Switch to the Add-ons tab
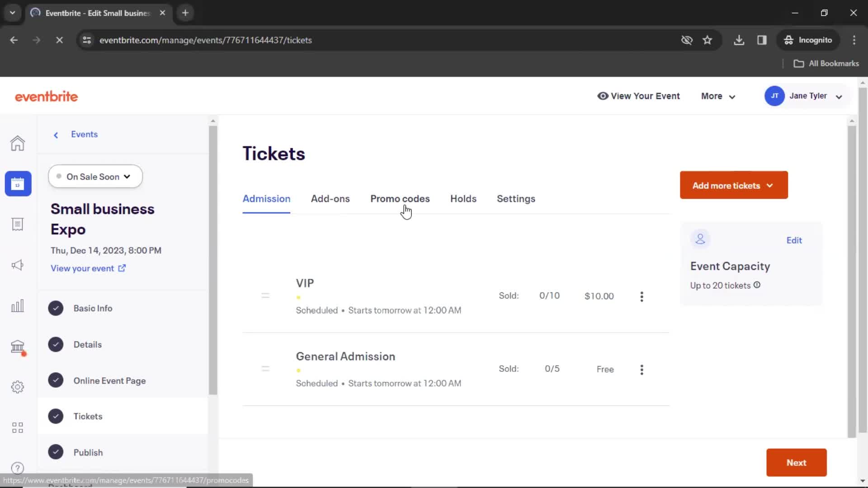This screenshot has height=488, width=868. click(330, 198)
